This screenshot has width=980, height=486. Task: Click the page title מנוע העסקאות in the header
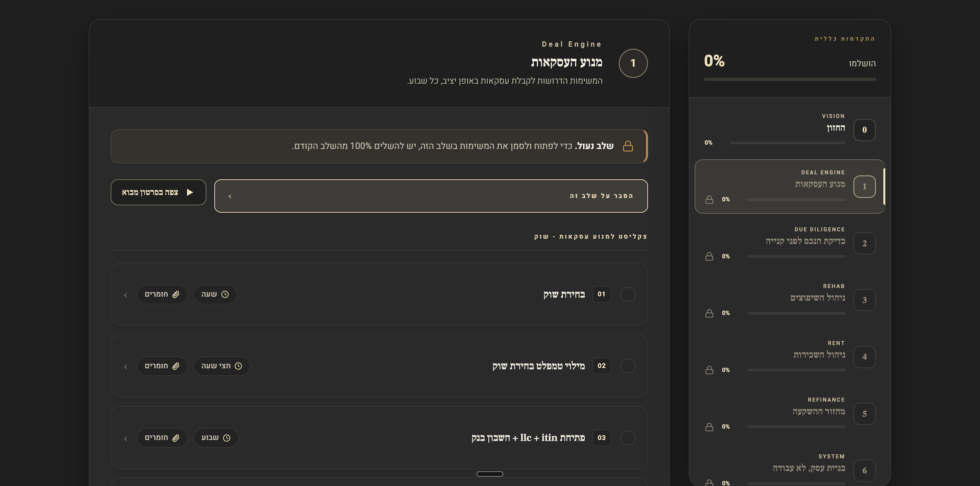(x=566, y=62)
